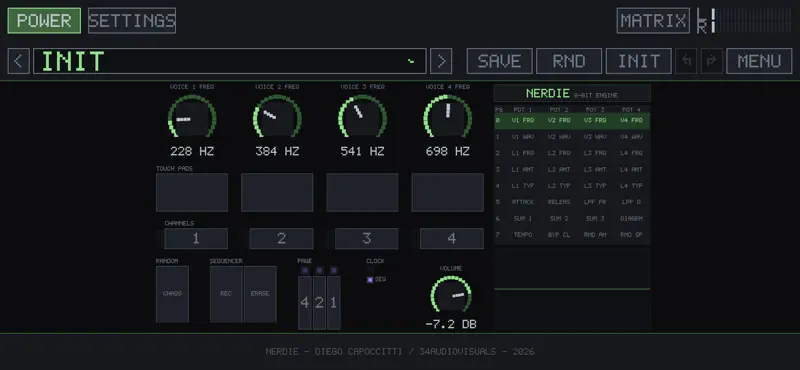Select the L1 FRQ cell
This screenshot has width=800, height=370.
coord(522,153)
